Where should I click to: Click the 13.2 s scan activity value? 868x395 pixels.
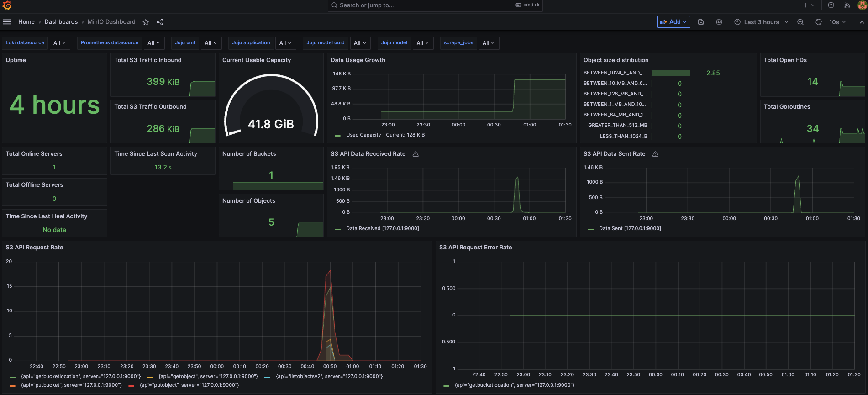pyautogui.click(x=163, y=168)
